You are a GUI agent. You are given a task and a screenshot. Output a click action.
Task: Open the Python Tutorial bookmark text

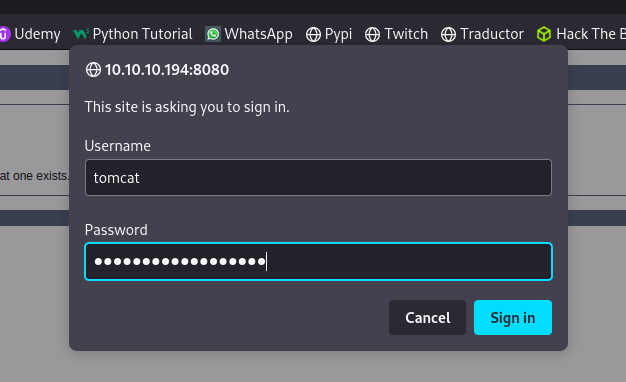click(143, 34)
